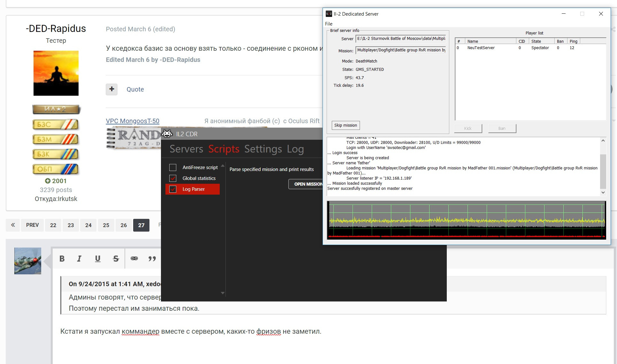Insert a link using chain icon

(x=134, y=258)
